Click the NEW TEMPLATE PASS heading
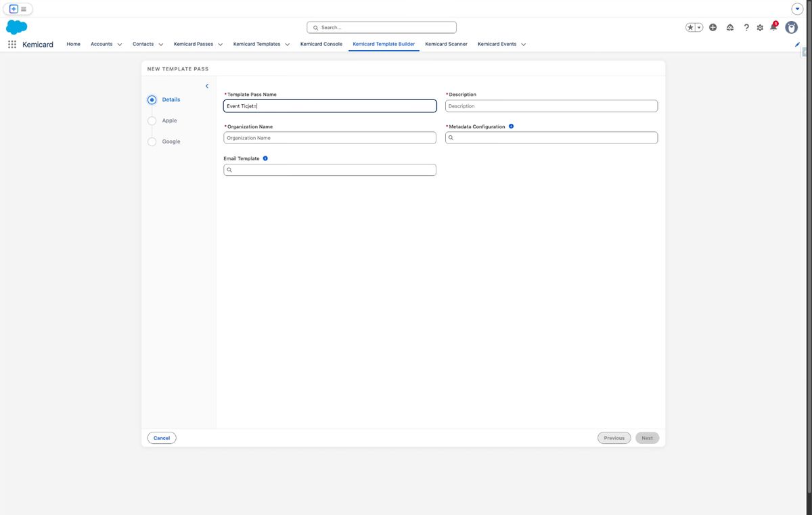The image size is (812, 515). [178, 69]
